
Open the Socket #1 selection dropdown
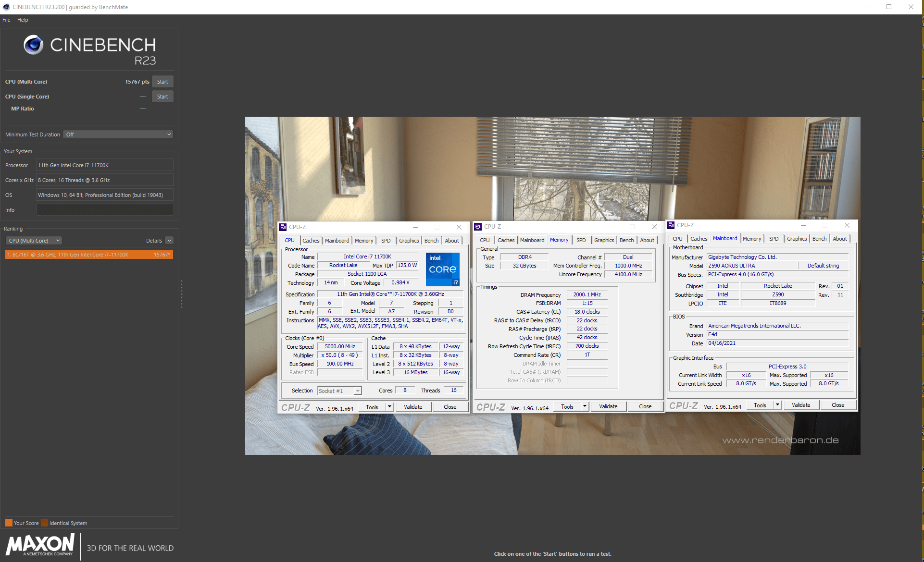tap(339, 391)
